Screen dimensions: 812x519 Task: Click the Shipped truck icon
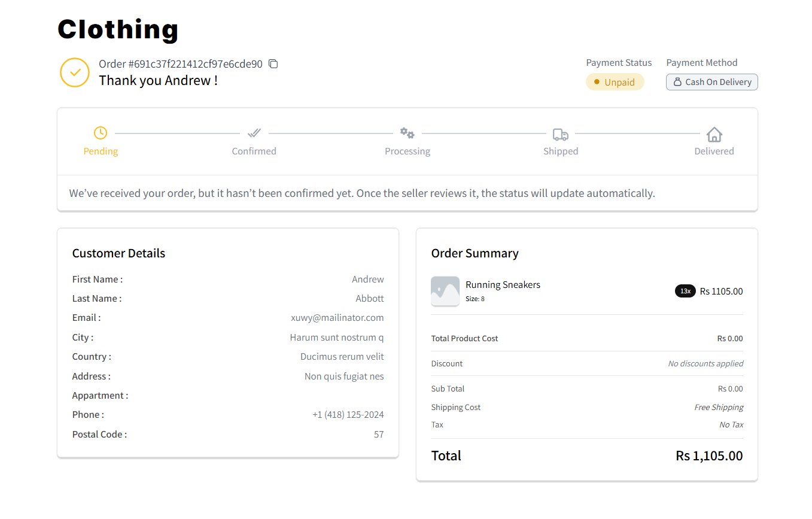(561, 134)
